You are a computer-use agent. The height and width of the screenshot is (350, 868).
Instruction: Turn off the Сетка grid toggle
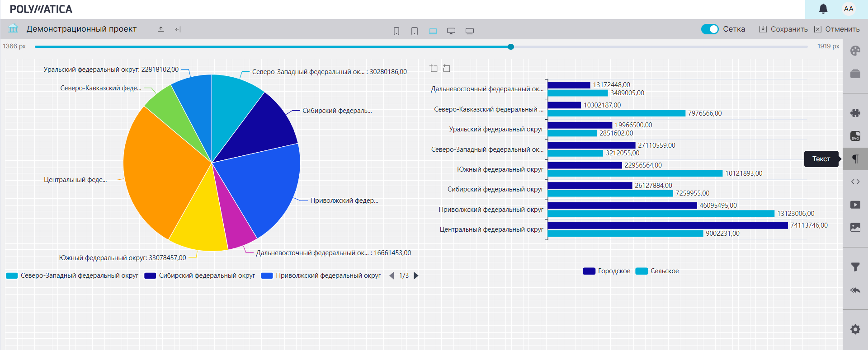click(709, 29)
